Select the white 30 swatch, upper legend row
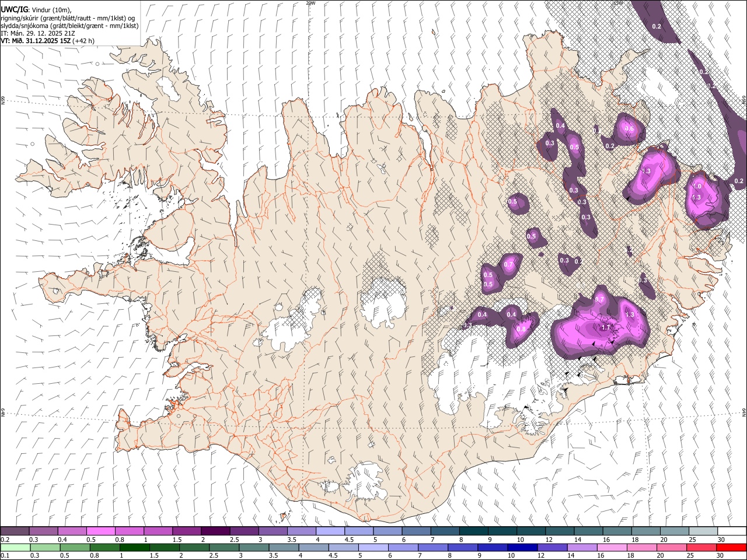This screenshot has height=560, width=747. (x=732, y=531)
